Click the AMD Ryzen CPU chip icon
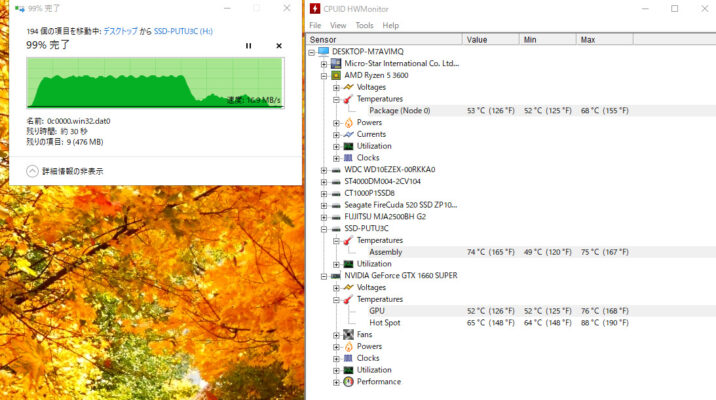 (x=336, y=75)
